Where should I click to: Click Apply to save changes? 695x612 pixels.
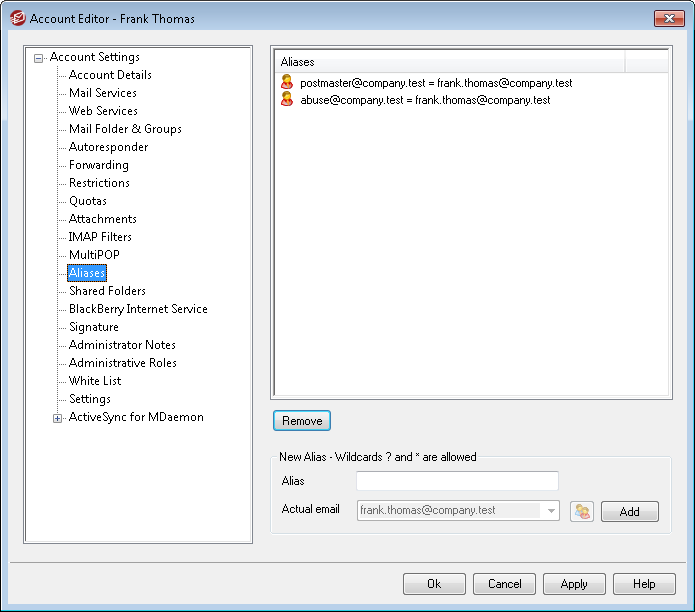574,584
